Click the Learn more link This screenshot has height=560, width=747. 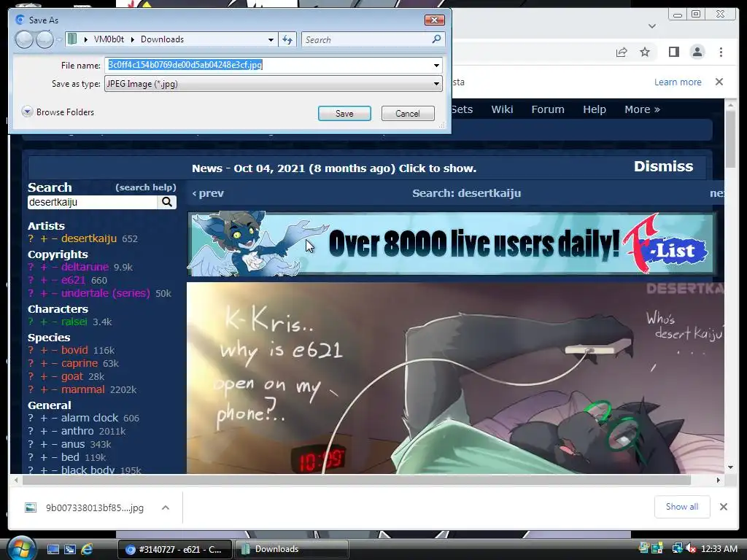pyautogui.click(x=678, y=82)
